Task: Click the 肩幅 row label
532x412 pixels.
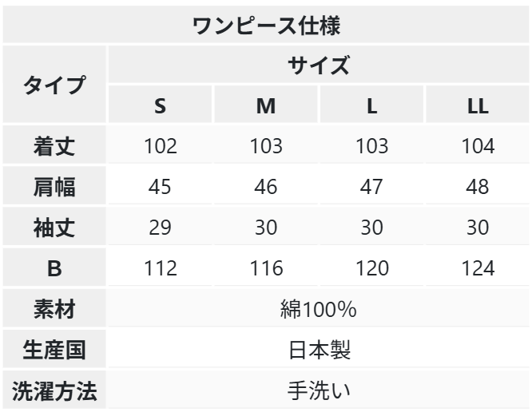Action: coord(54,187)
